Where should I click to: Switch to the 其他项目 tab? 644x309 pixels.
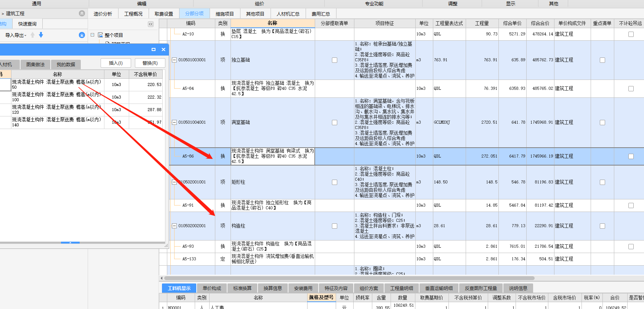[x=255, y=14]
